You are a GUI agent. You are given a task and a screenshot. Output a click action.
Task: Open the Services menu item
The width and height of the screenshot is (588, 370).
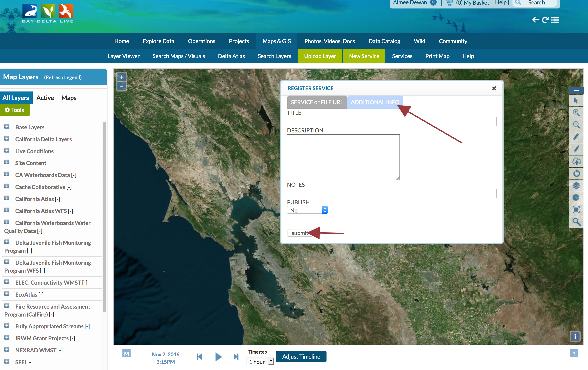tap(402, 56)
